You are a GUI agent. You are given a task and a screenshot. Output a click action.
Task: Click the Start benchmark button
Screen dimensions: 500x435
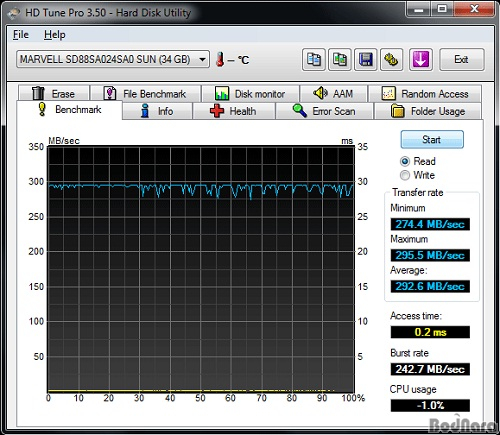(432, 139)
